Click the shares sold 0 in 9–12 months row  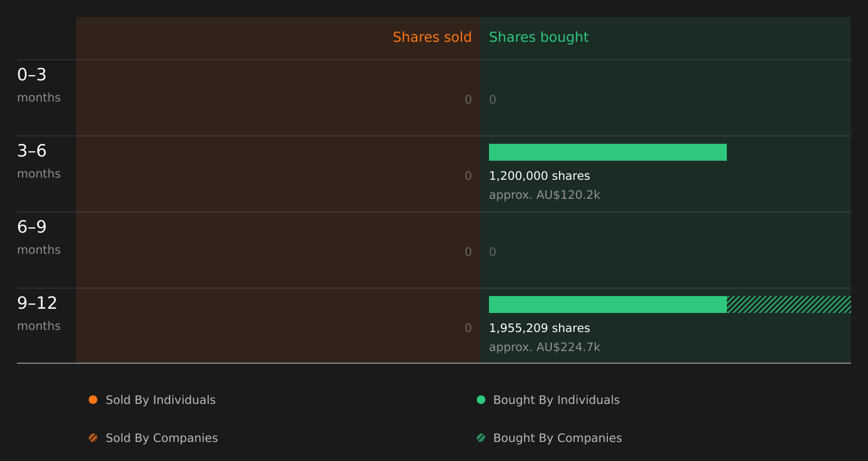click(468, 328)
